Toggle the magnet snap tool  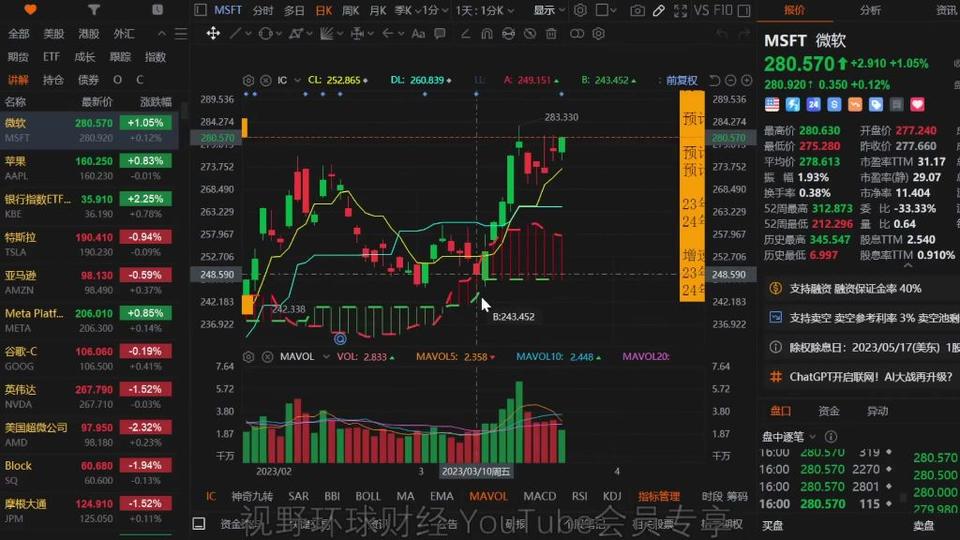pyautogui.click(x=487, y=34)
